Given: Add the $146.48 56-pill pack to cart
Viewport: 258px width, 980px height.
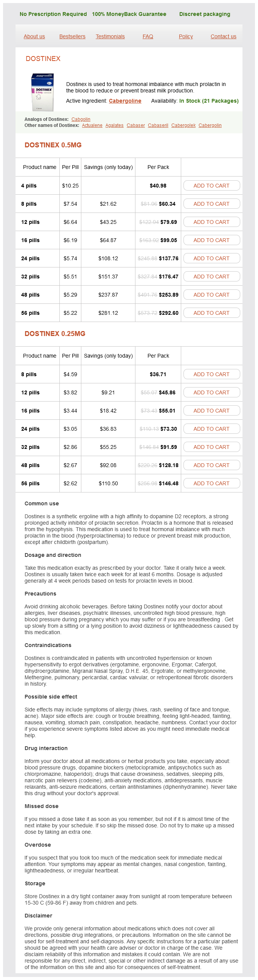Looking at the screenshot, I should [211, 483].
